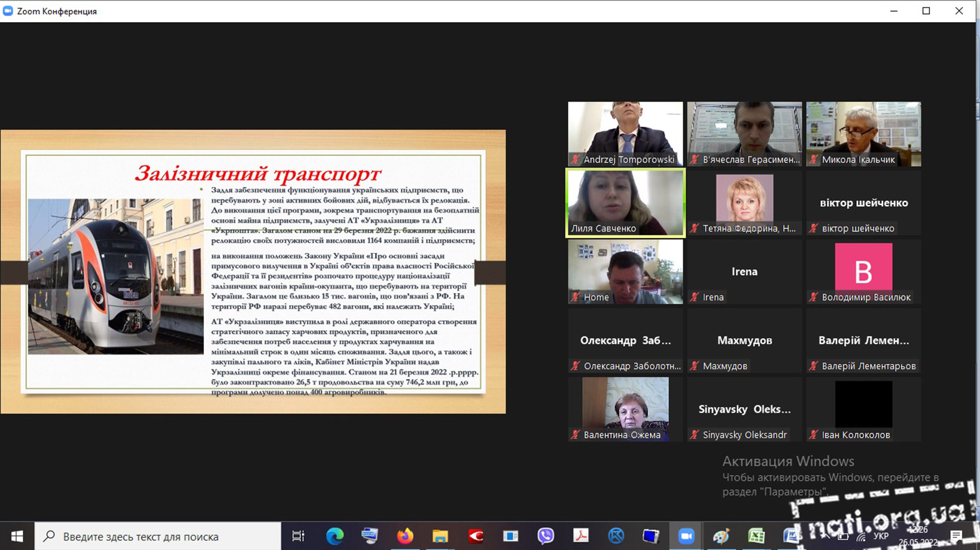Screen dimensions: 980x550
Task: Click muted mic icon beside Home label
Action: [x=576, y=297]
